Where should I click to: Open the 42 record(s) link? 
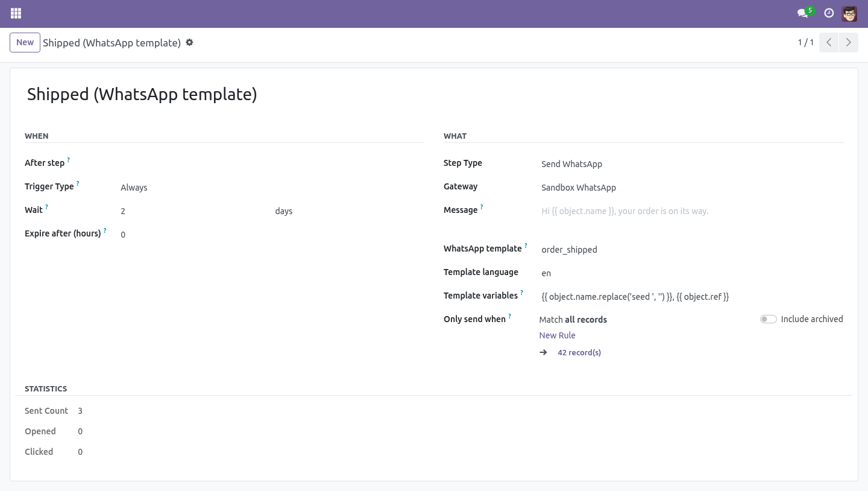coord(579,352)
